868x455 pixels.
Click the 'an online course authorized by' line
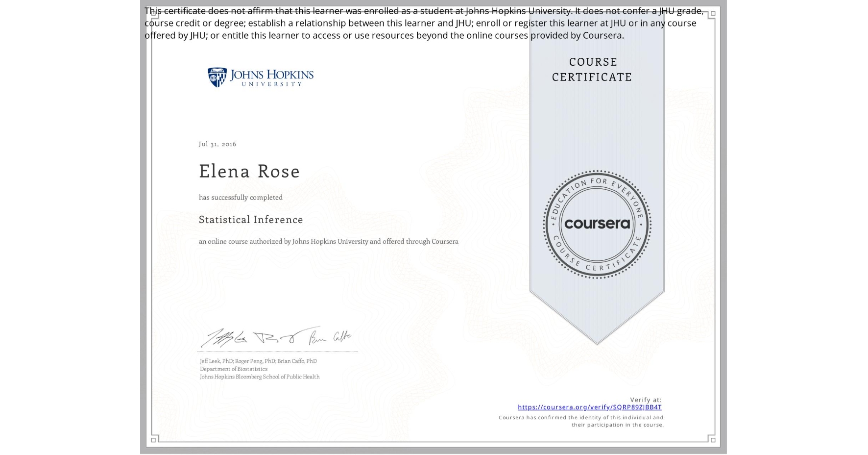[x=329, y=241]
